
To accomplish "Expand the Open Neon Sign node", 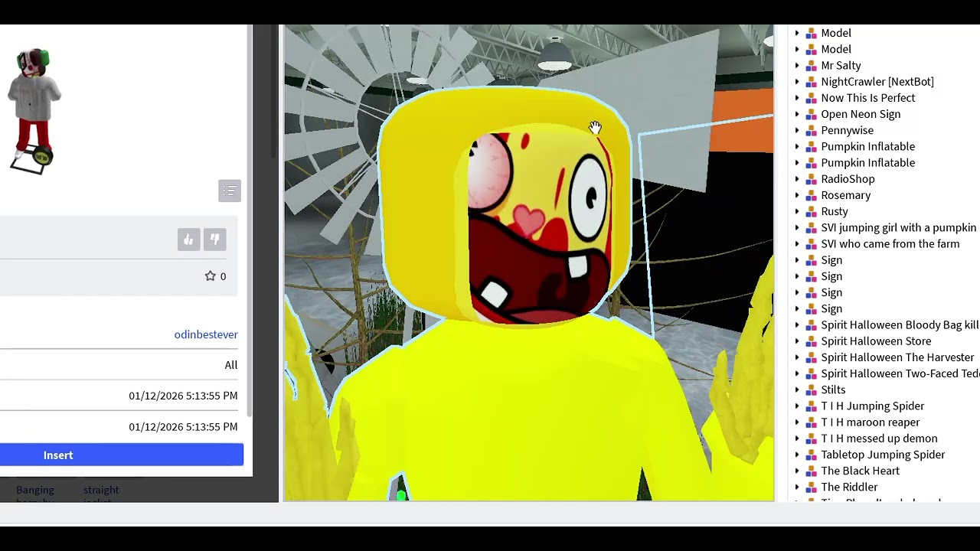I will (797, 114).
